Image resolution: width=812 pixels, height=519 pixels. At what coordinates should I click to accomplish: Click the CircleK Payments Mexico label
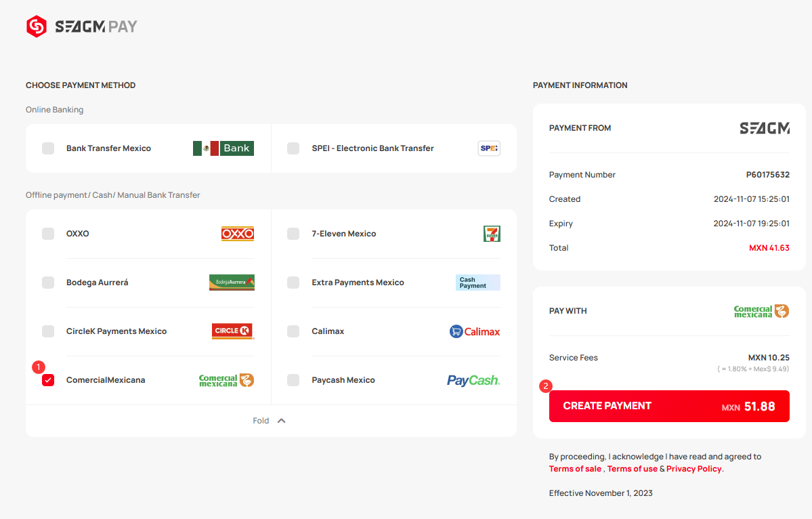click(116, 331)
